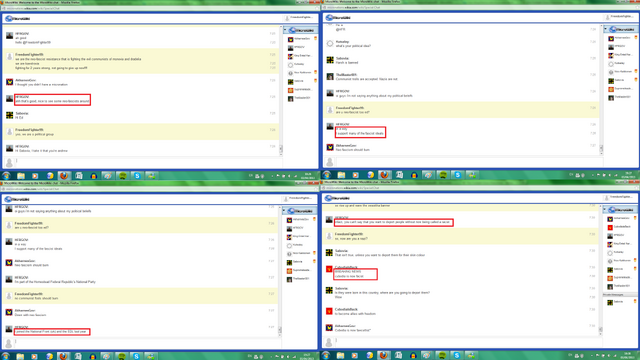Click the MicroWiki logo in bottom-right window header

coord(338,198)
